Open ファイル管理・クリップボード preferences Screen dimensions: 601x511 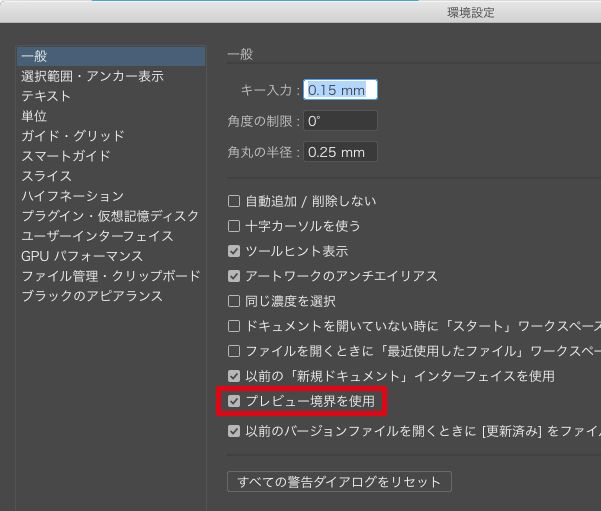tap(111, 276)
